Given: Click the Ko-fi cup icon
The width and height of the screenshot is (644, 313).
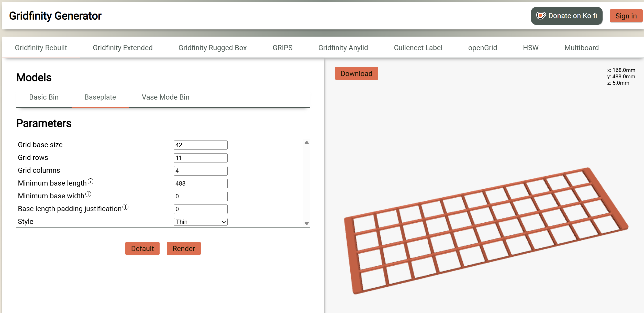Looking at the screenshot, I should 541,16.
